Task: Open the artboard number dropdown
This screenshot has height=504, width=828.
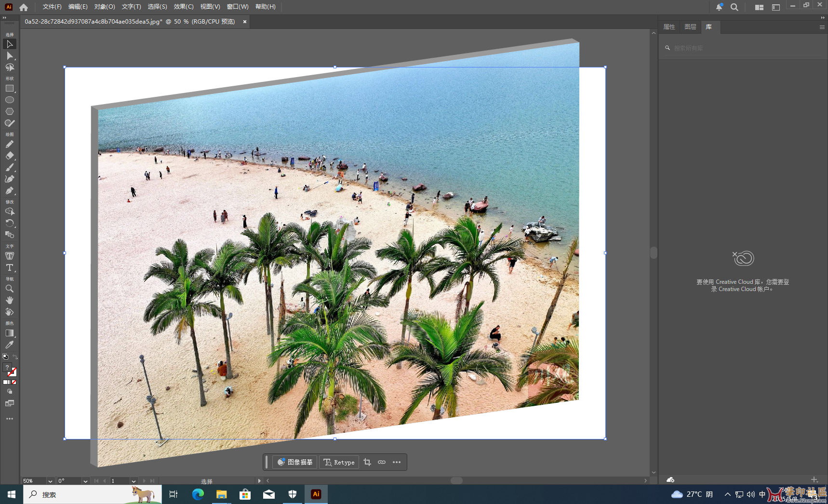Action: (134, 481)
